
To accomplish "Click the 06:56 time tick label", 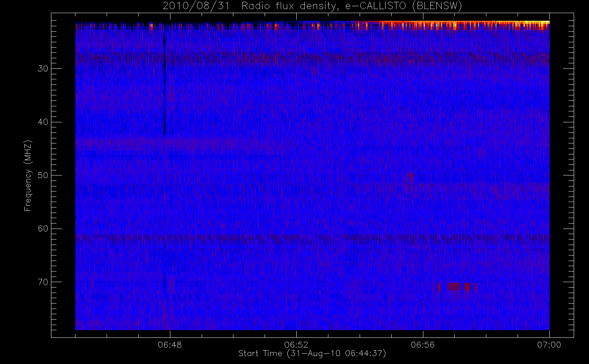I will pyautogui.click(x=423, y=344).
